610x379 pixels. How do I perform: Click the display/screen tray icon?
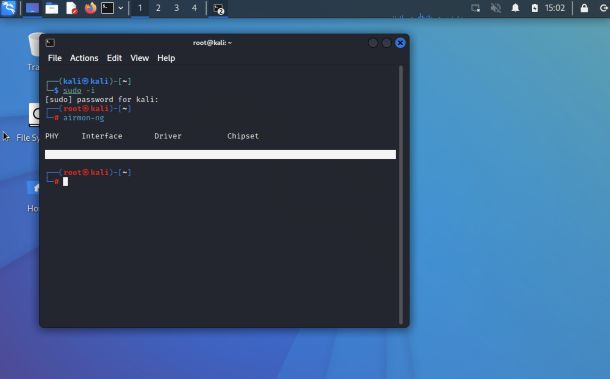(x=475, y=8)
